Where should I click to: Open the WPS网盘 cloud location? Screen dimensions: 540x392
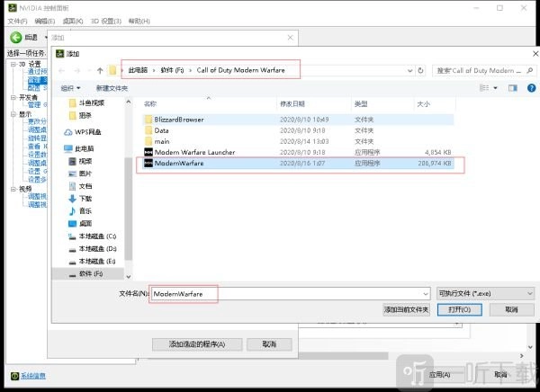point(92,132)
